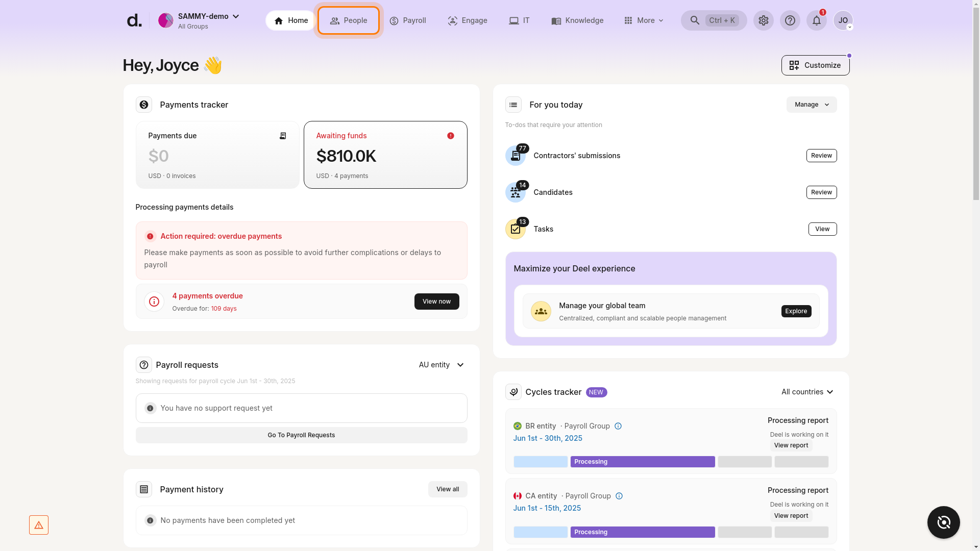This screenshot has height=551, width=980.
Task: Click the BR entity Processing progress bar
Action: coord(643,462)
